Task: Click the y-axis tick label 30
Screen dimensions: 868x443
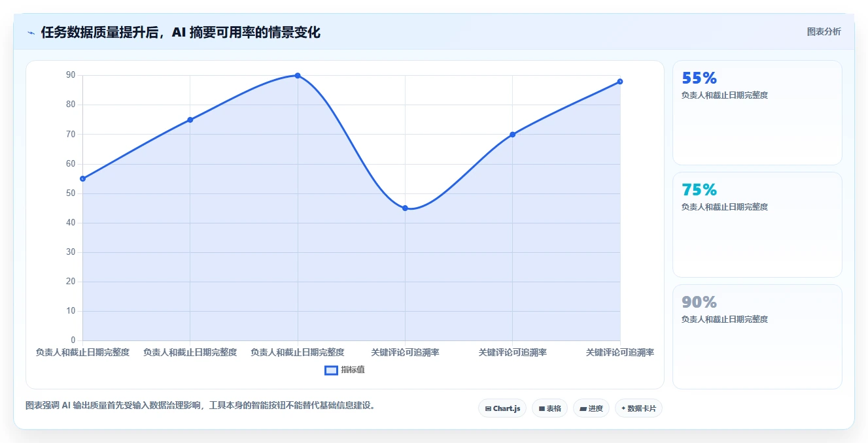Action: pos(71,252)
